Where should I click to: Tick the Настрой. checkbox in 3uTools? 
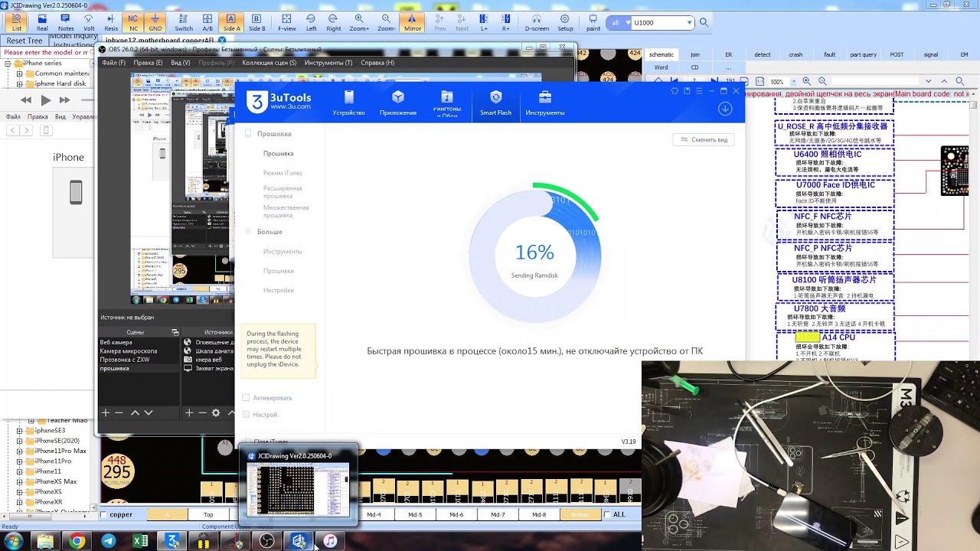(x=246, y=414)
